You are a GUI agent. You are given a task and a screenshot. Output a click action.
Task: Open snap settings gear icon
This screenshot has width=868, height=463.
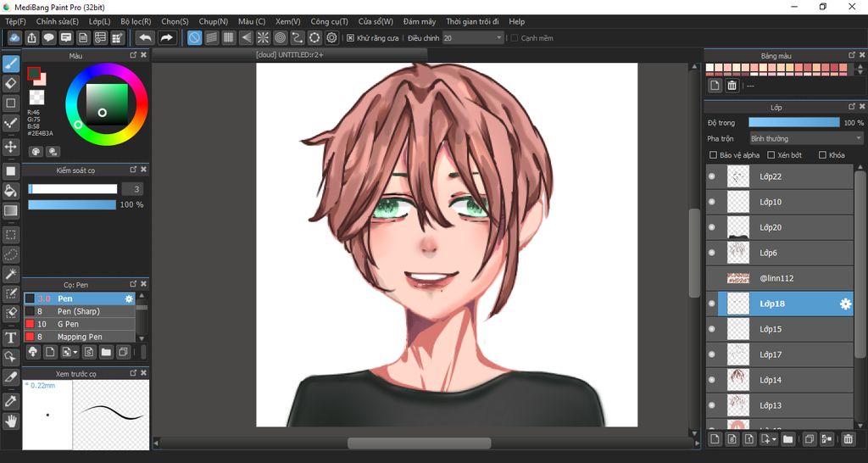[x=331, y=37]
